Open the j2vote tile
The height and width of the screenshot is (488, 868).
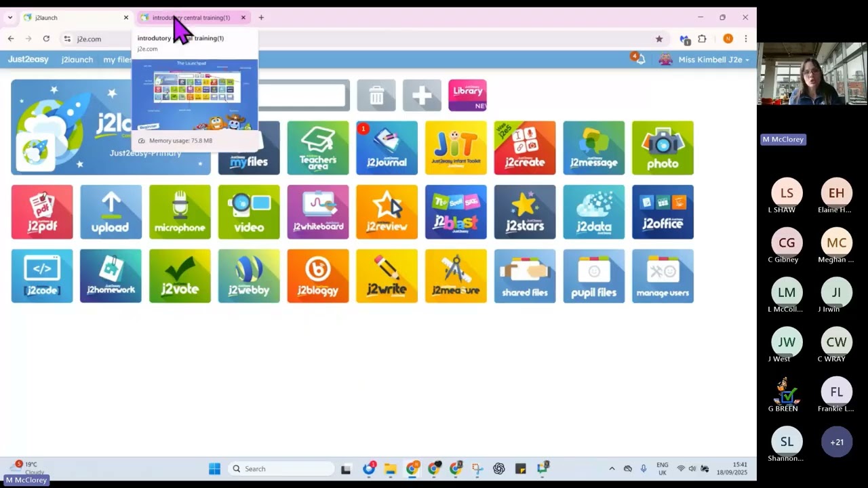180,276
